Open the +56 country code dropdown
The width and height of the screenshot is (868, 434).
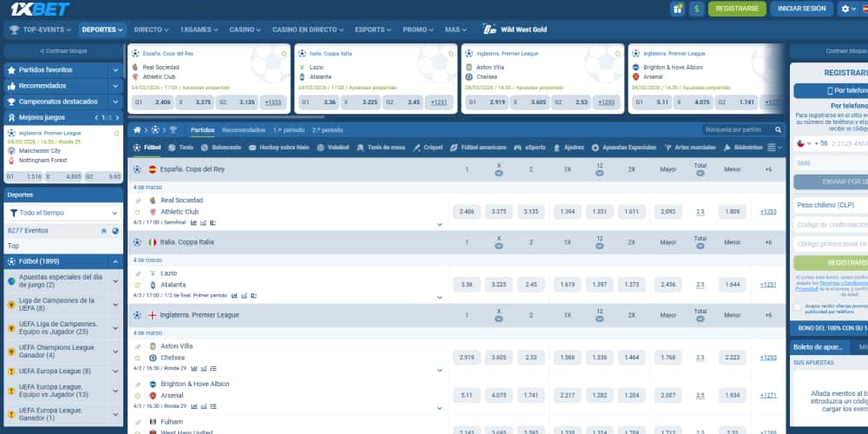(x=812, y=143)
